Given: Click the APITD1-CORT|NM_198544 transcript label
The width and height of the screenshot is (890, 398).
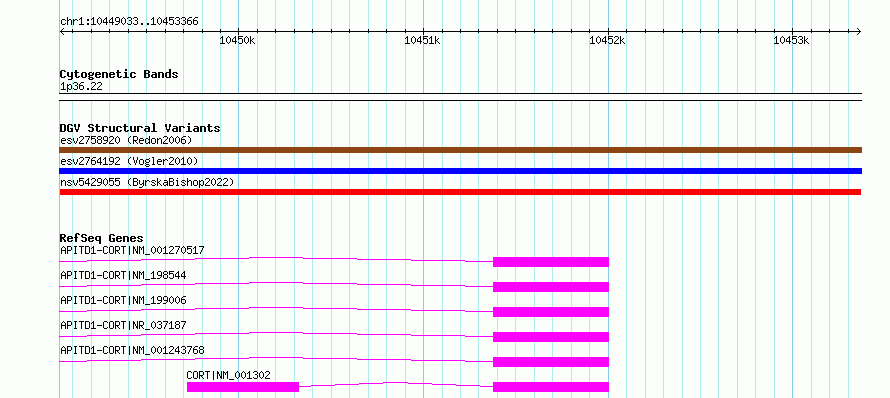Looking at the screenshot, I should 123,275.
